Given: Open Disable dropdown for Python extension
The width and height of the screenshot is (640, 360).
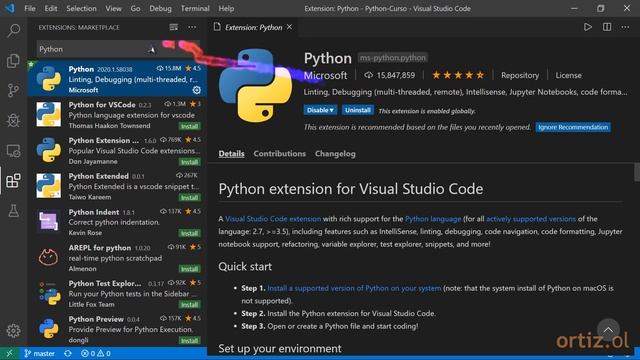Looking at the screenshot, I should [320, 110].
